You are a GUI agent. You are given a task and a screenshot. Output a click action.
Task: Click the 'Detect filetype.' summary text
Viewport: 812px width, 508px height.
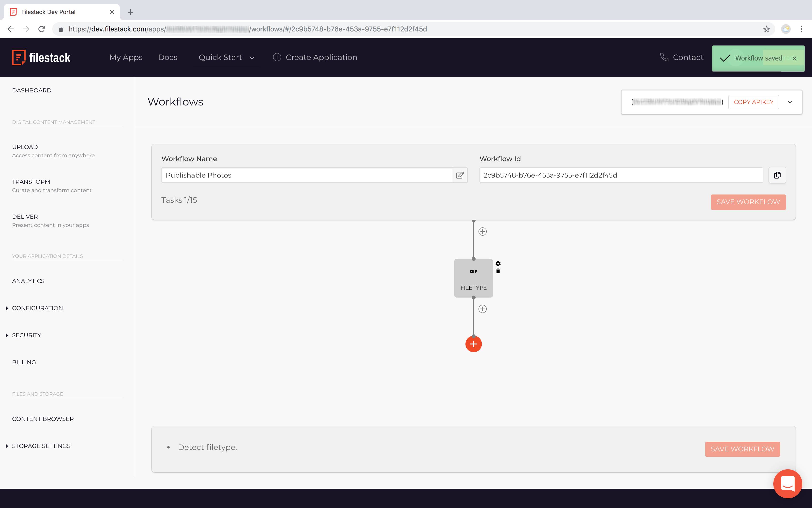207,448
